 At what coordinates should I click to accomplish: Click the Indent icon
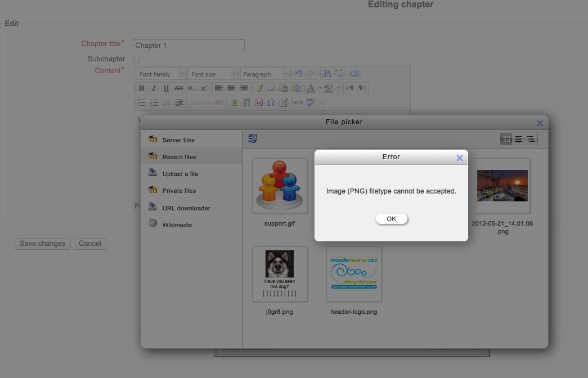[x=179, y=103]
